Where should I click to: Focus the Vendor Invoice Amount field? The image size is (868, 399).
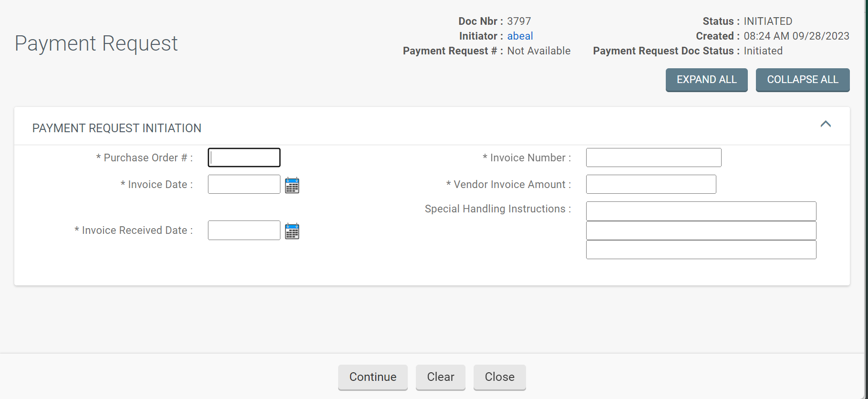click(x=651, y=184)
